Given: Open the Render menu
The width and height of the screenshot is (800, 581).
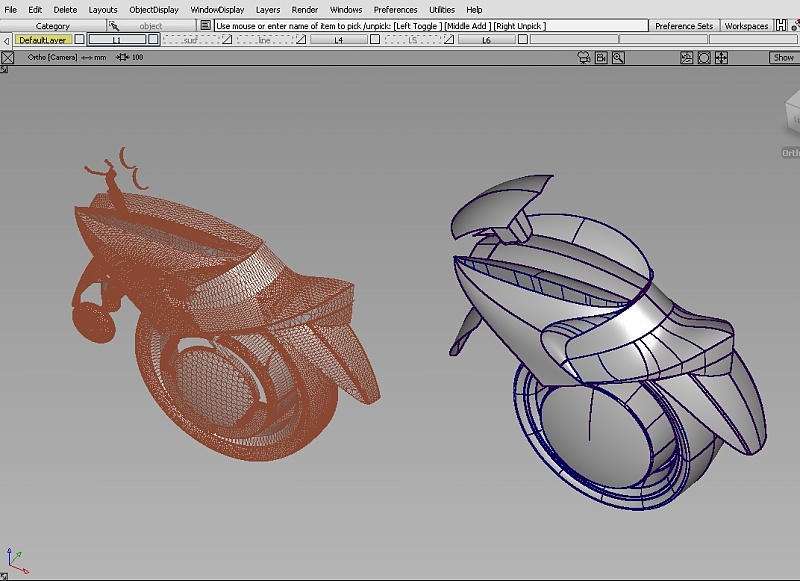Looking at the screenshot, I should click(305, 10).
